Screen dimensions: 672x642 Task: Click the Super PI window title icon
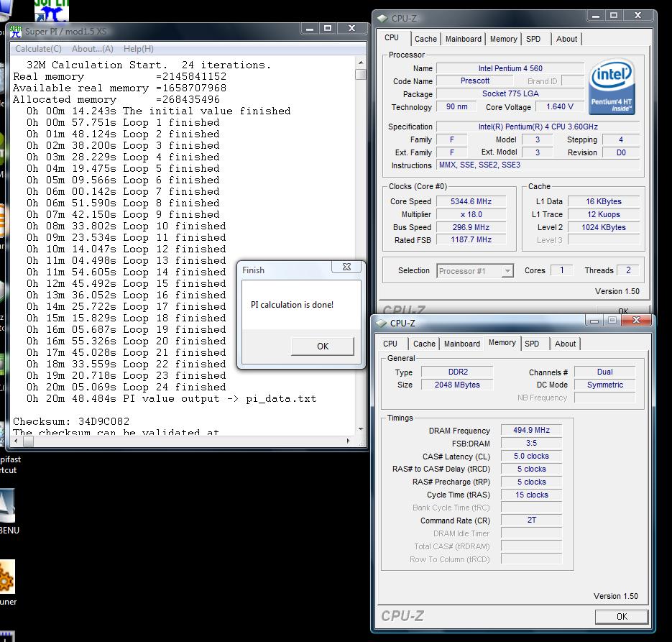(16, 32)
